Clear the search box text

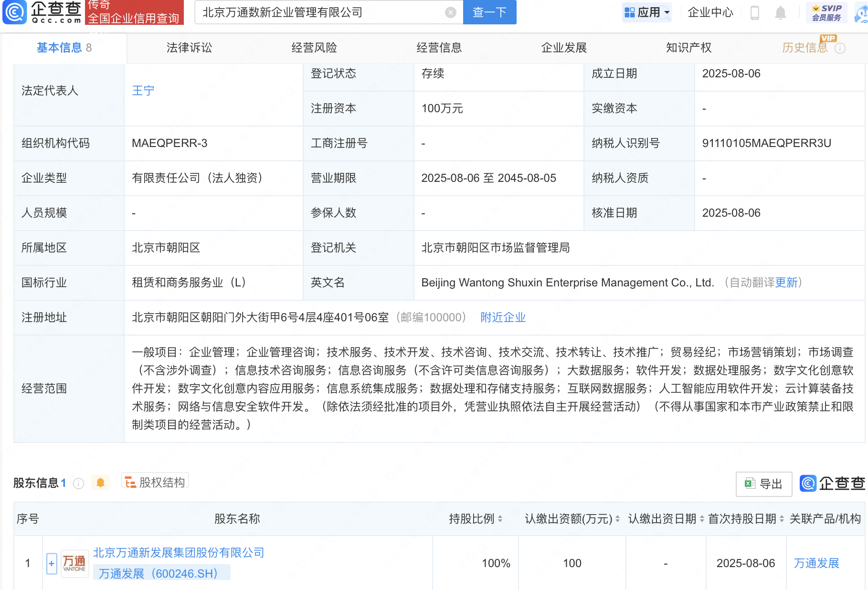[450, 12]
